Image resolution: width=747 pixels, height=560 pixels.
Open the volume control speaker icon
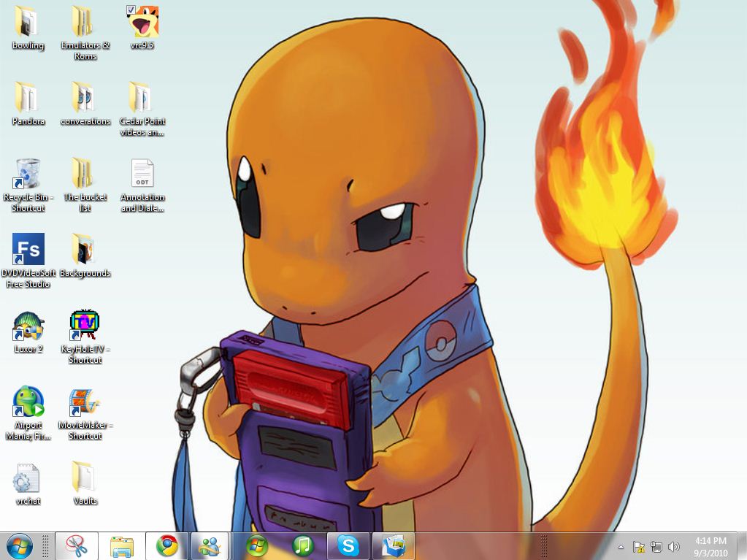click(x=673, y=547)
